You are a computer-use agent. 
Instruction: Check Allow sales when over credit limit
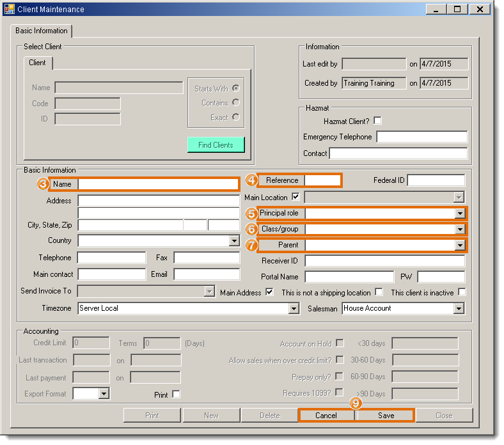pos(340,360)
